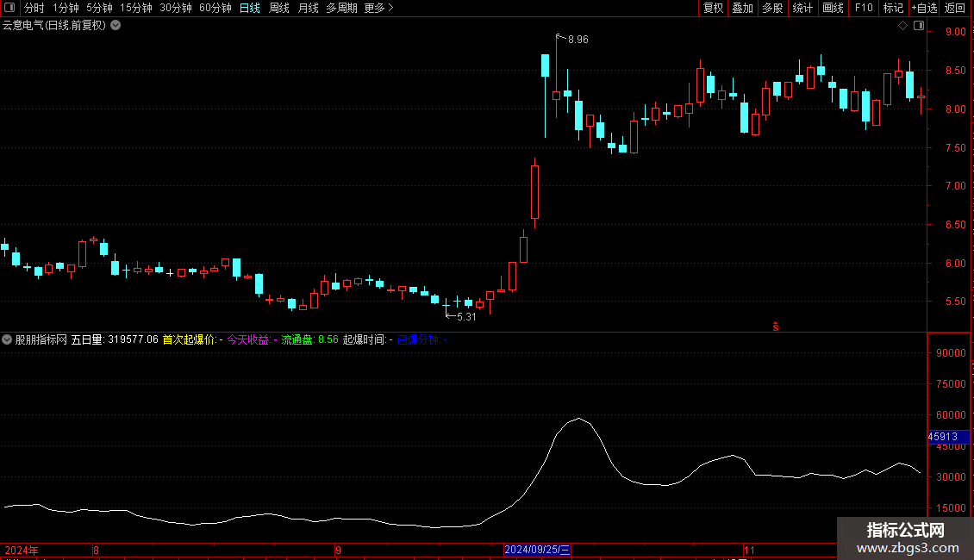Select the 日线 daily tab

coord(250,8)
